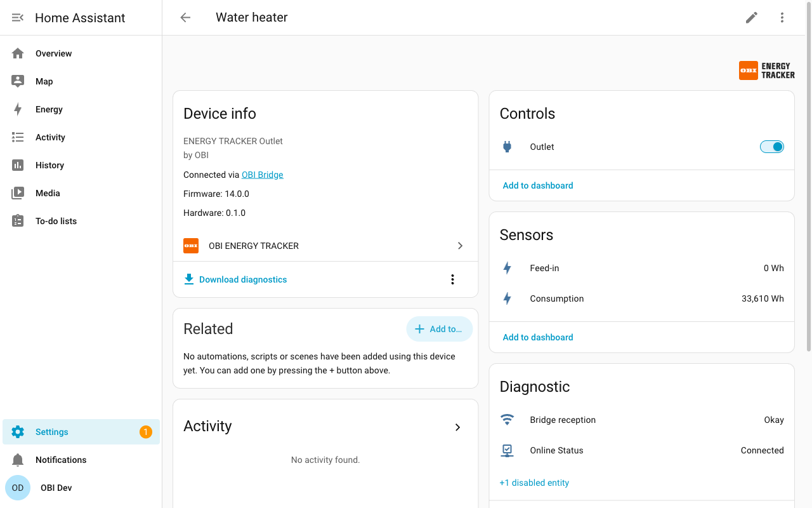Screen dimensions: 812x508
Task: Open Overview from the sidebar
Action: coord(81,53)
